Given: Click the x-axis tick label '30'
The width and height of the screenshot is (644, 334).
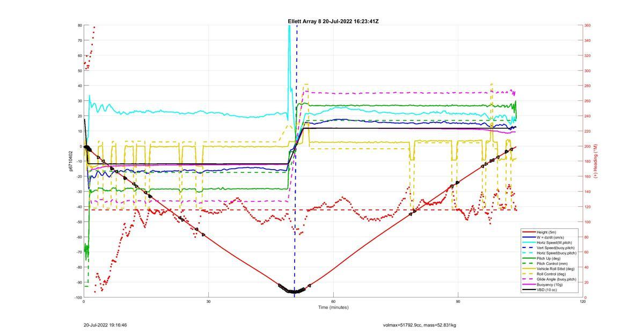Looking at the screenshot, I should [x=208, y=302].
